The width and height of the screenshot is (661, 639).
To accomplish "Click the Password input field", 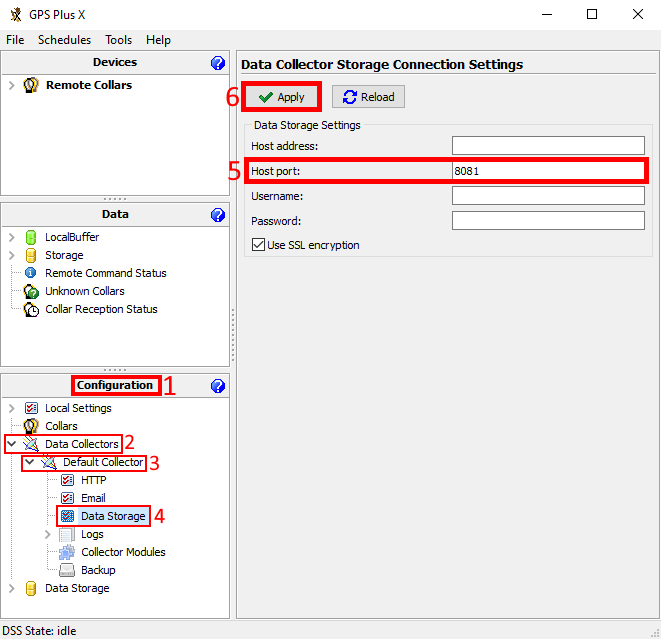I will tap(548, 220).
